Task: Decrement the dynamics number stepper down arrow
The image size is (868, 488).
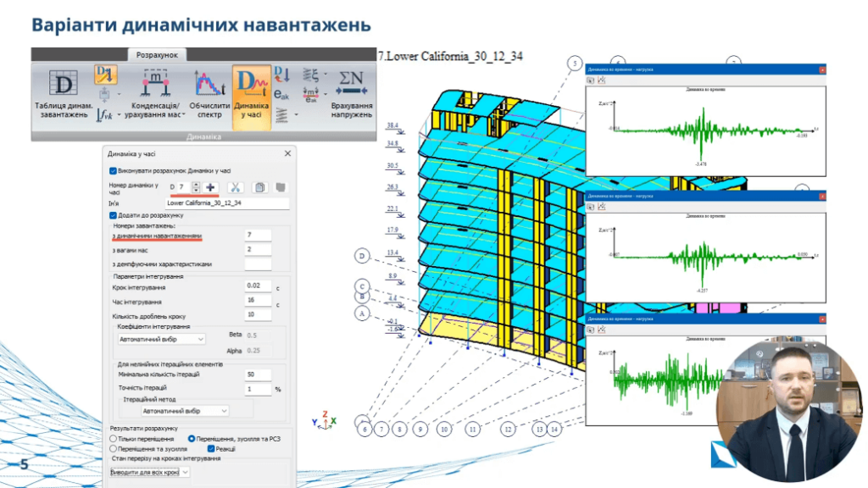Action: point(196,191)
